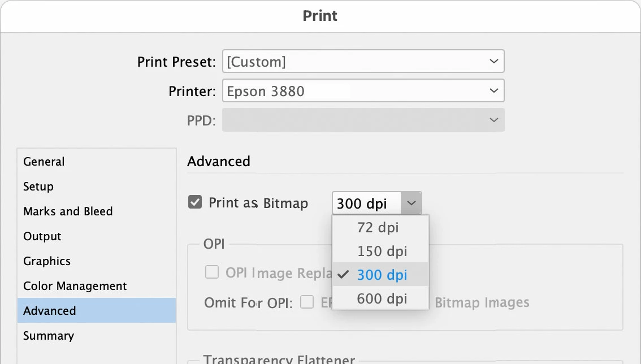Image resolution: width=641 pixels, height=364 pixels.
Task: Select Setup in the sidebar list
Action: point(97,187)
